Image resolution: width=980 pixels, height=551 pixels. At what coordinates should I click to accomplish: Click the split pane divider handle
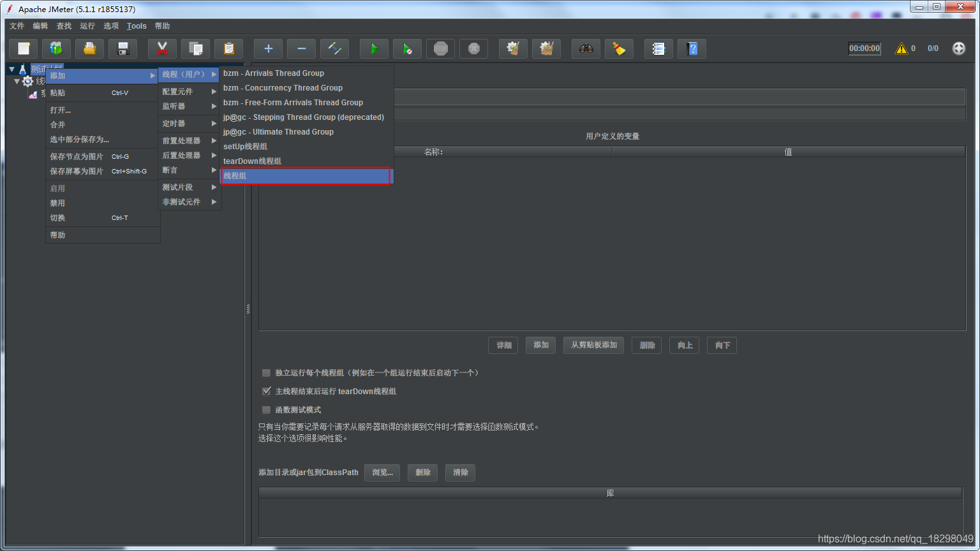tap(248, 309)
